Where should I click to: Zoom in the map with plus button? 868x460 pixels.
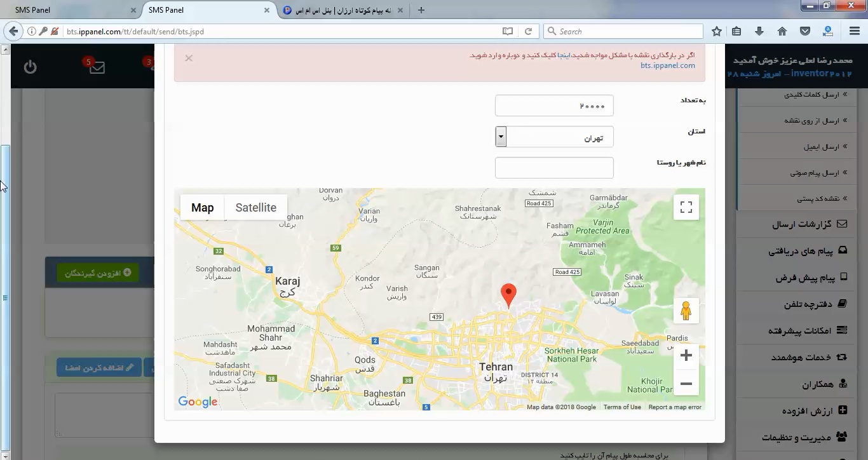[686, 356]
